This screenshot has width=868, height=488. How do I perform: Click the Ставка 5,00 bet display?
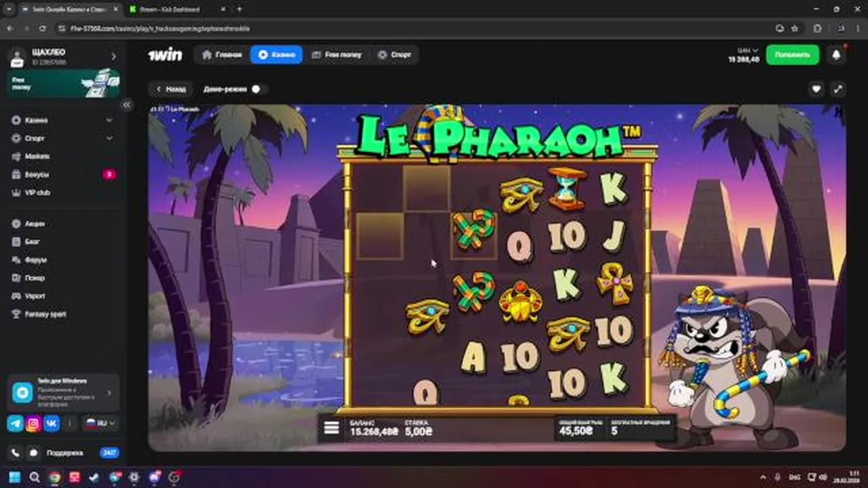418,428
